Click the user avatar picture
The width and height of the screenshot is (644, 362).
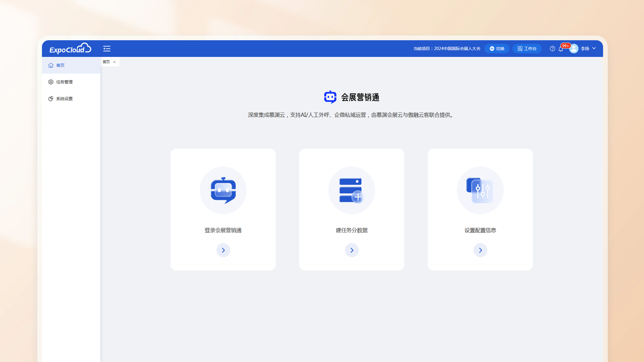(x=574, y=49)
